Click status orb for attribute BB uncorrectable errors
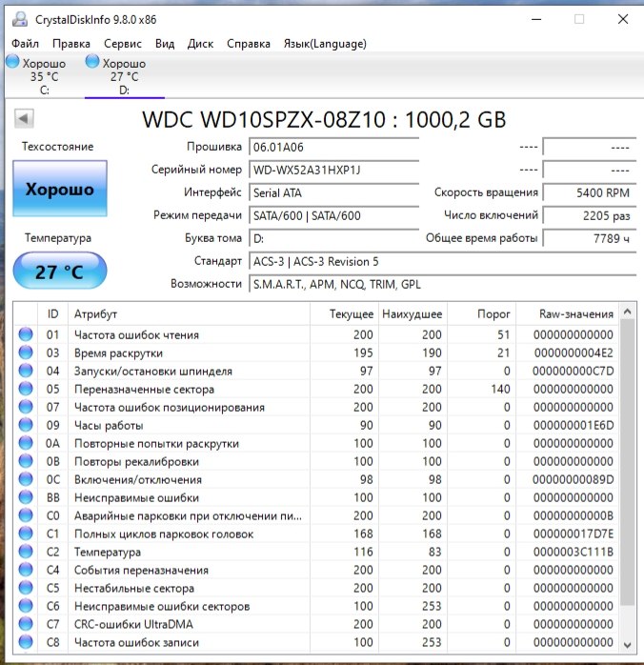The image size is (644, 665). click(26, 497)
